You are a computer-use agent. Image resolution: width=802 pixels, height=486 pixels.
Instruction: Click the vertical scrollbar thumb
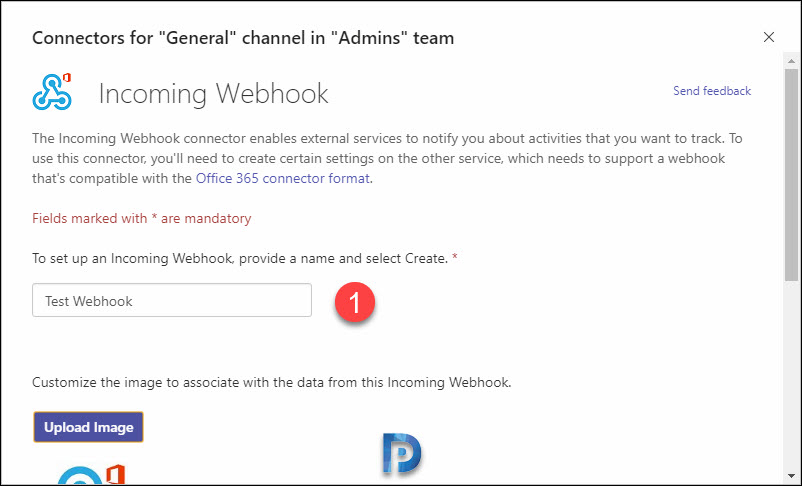tap(791, 174)
